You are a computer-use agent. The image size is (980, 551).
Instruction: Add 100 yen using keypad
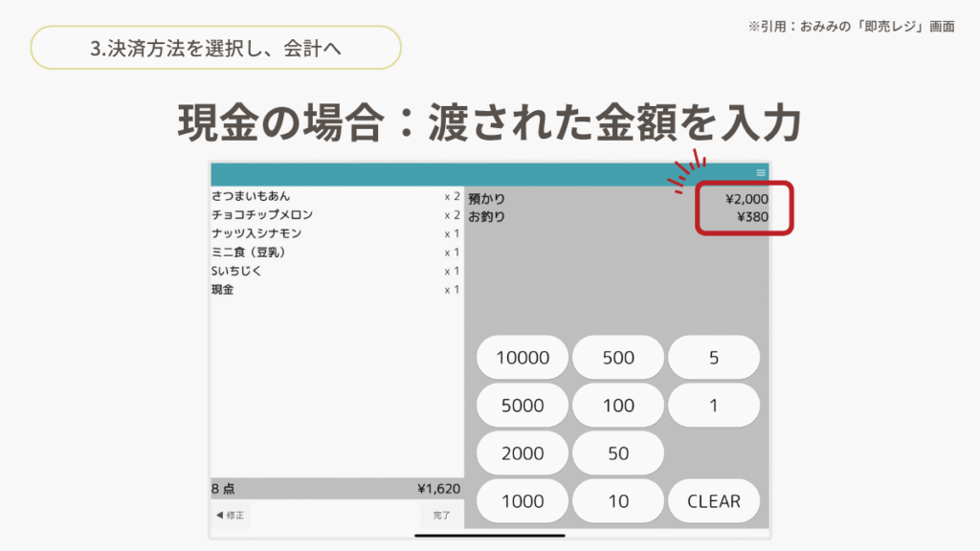[618, 406]
